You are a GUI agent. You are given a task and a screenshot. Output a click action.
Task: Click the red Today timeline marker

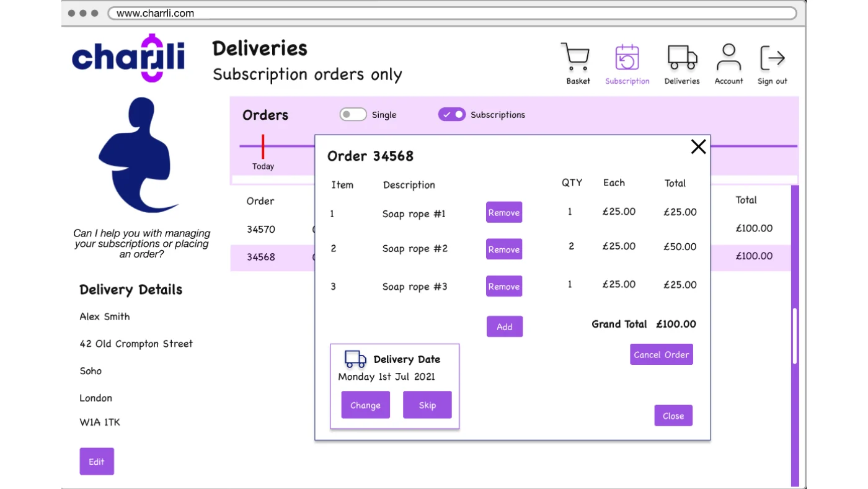(x=263, y=146)
